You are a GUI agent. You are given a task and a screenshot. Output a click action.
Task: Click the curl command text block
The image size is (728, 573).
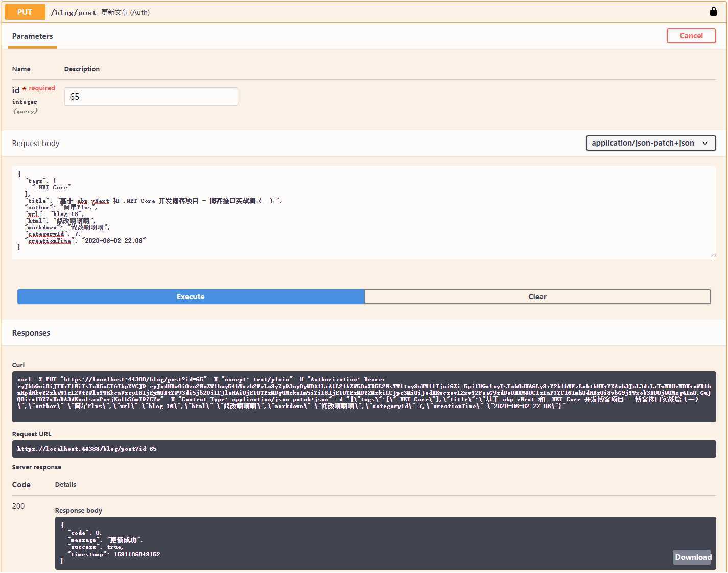click(x=364, y=397)
